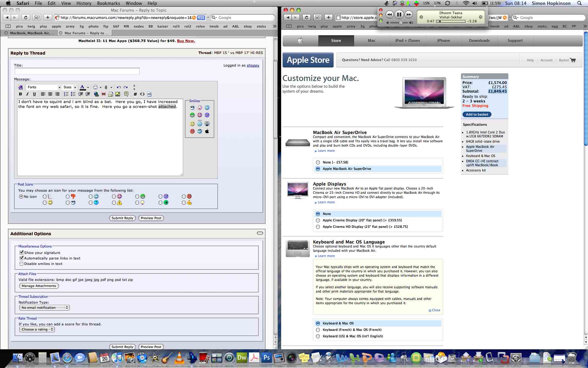Insert an ordered numbered list
This screenshot has height=368, width=588.
point(66,94)
